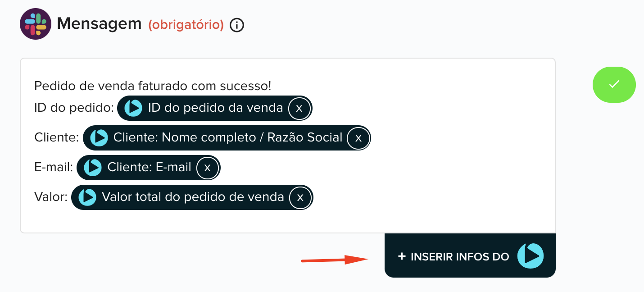The height and width of the screenshot is (292, 644).
Task: Click the plus sign on the INSERIR INFOS button
Action: [x=401, y=256]
